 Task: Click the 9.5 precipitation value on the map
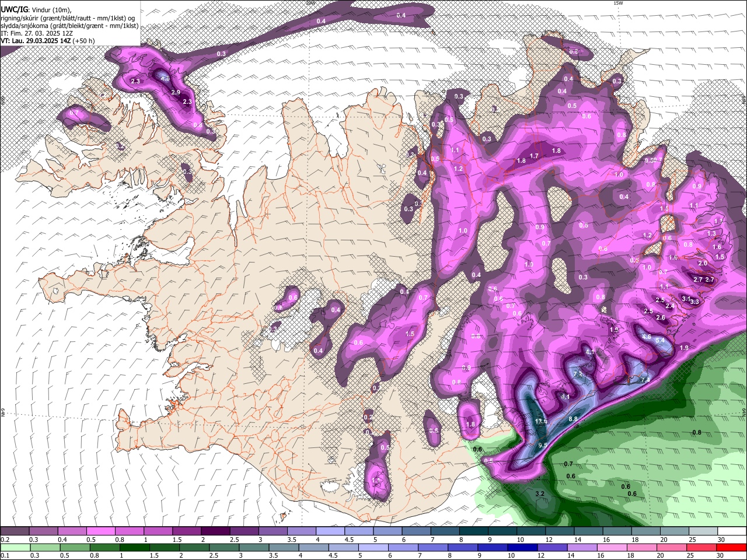pyautogui.click(x=543, y=445)
